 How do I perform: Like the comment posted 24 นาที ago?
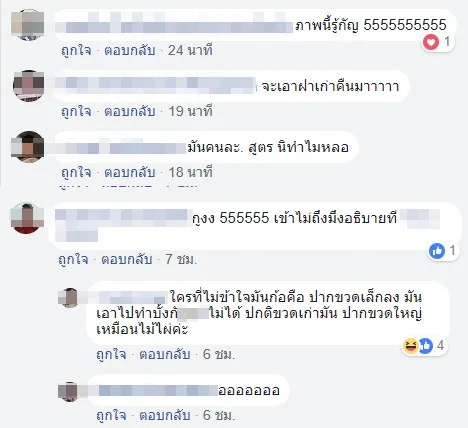click(76, 51)
